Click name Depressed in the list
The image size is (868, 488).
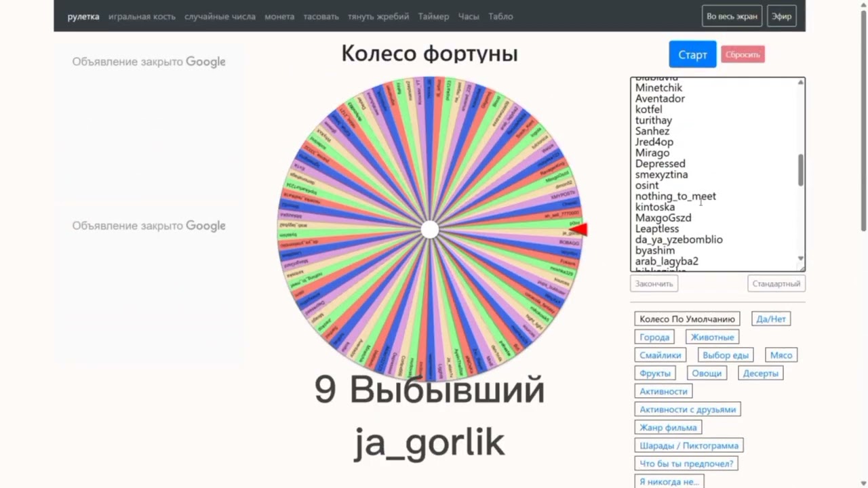point(660,163)
